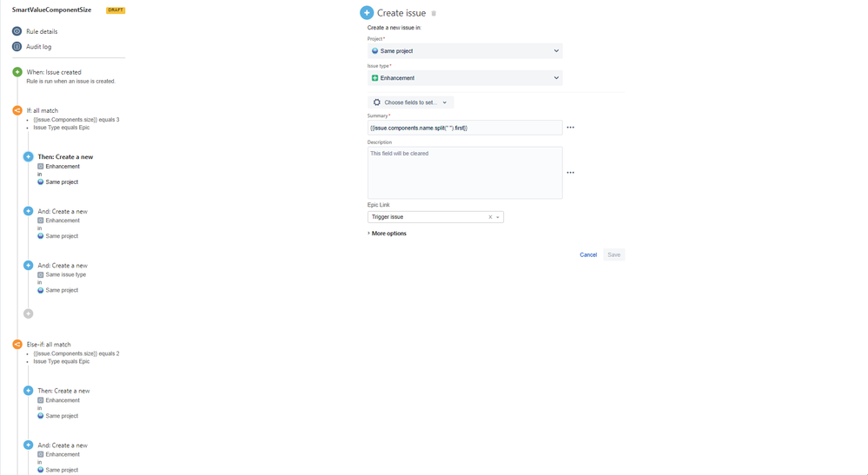Click the Audit log list icon

[17, 46]
